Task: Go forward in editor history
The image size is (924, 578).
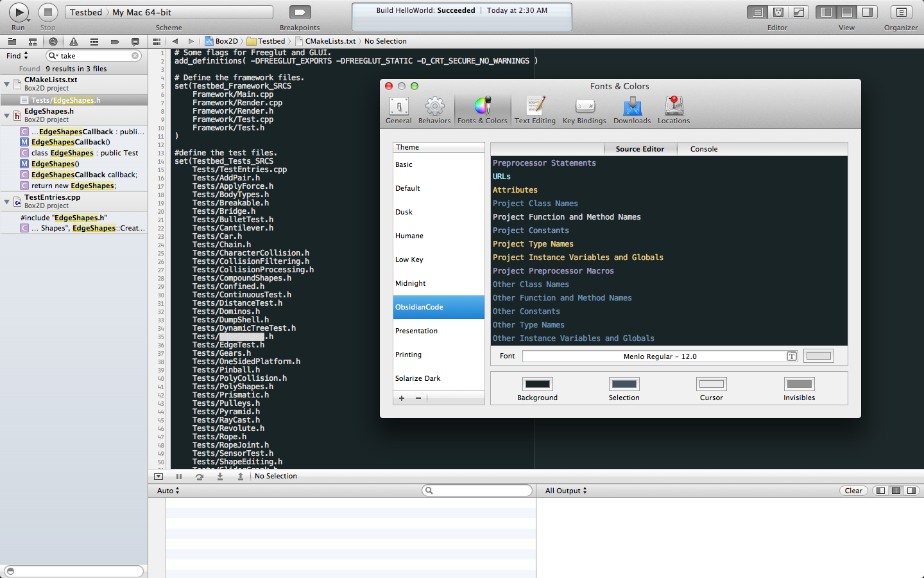Action: pyautogui.click(x=191, y=41)
